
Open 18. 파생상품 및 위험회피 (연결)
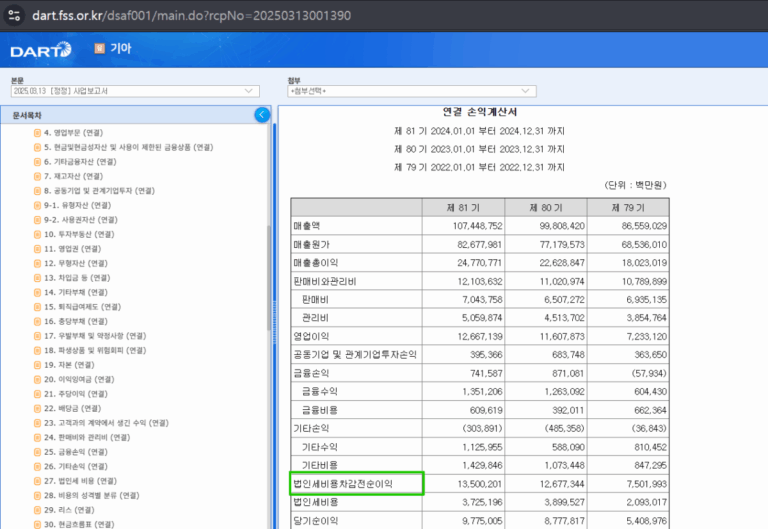tap(95, 350)
